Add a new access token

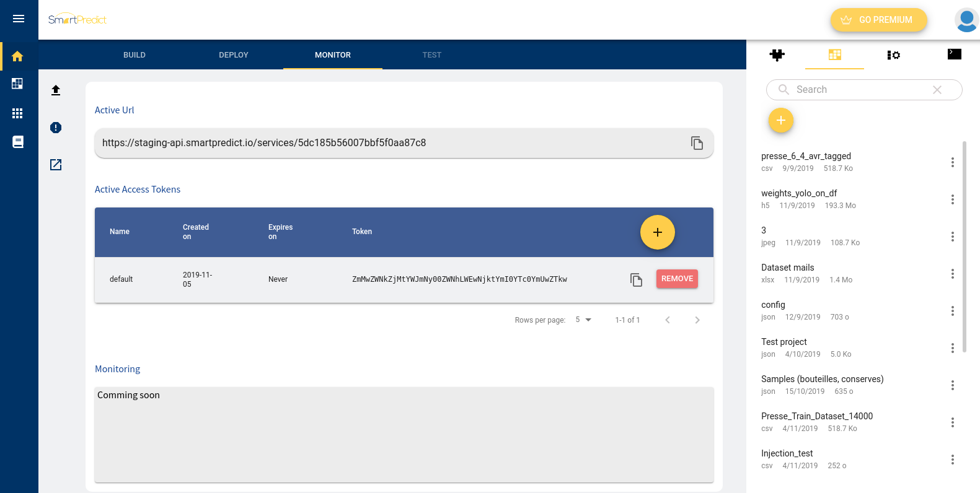click(658, 232)
